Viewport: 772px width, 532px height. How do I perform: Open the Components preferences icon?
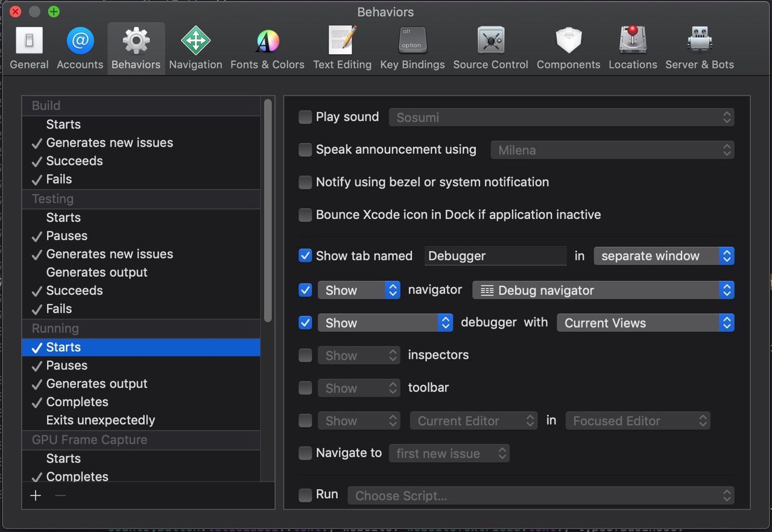click(568, 41)
